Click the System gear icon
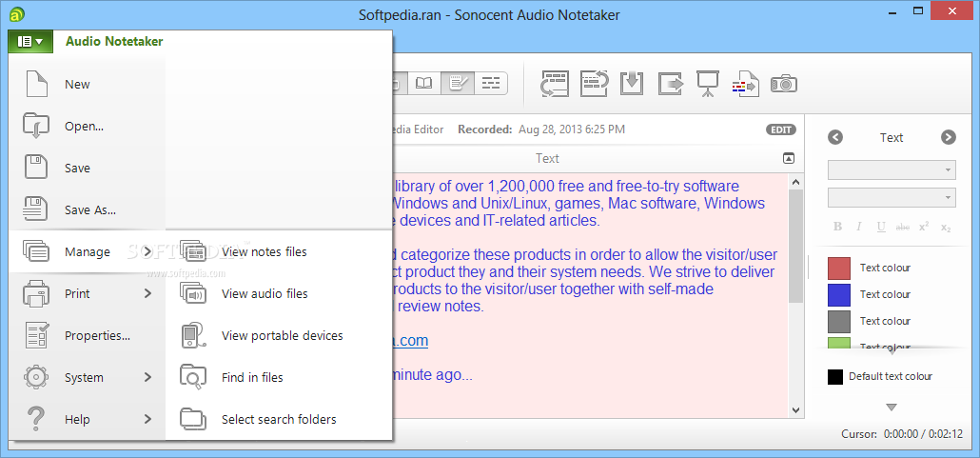This screenshot has height=458, width=980. point(35,377)
